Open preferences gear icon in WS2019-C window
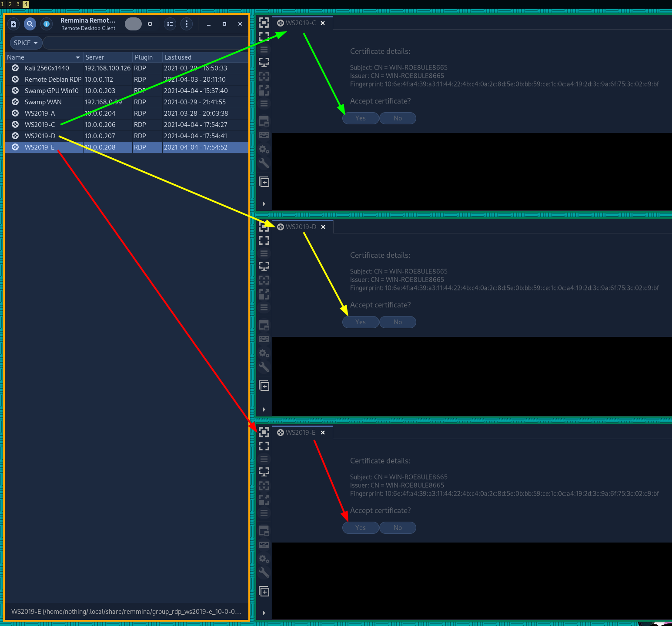672x626 pixels. point(264,150)
